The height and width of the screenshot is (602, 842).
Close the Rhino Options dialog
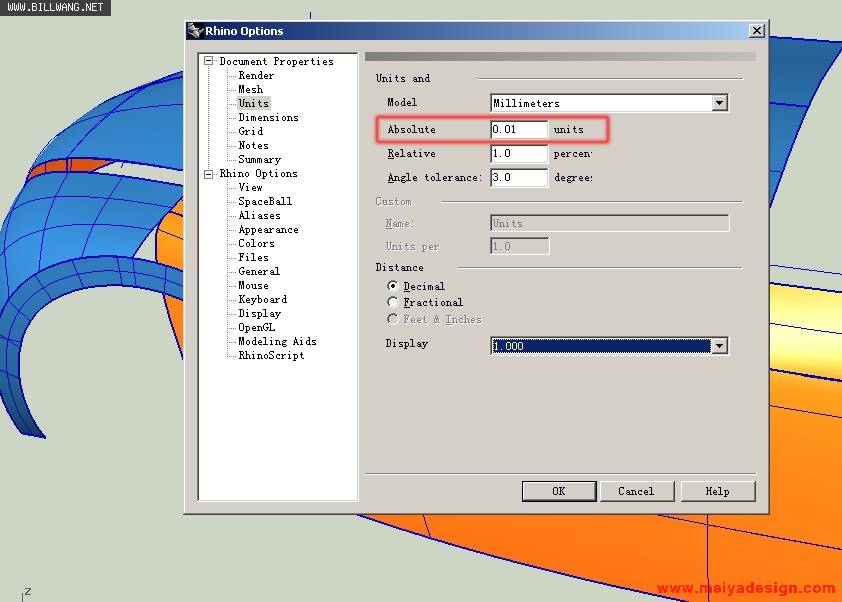[x=757, y=31]
